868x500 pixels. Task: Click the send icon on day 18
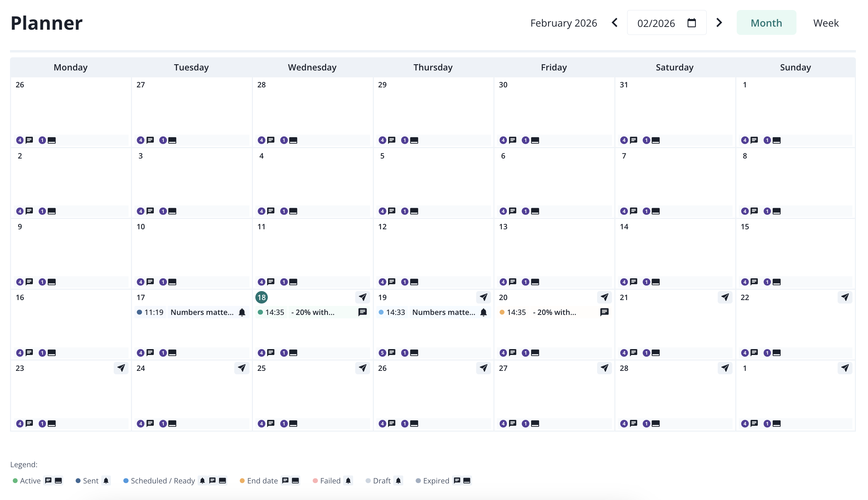(x=362, y=297)
